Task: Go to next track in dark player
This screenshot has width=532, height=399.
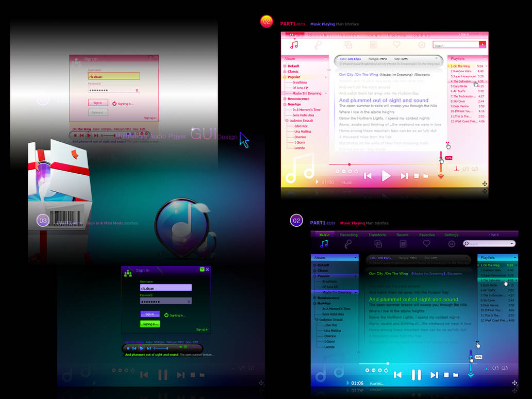Action: click(x=434, y=375)
